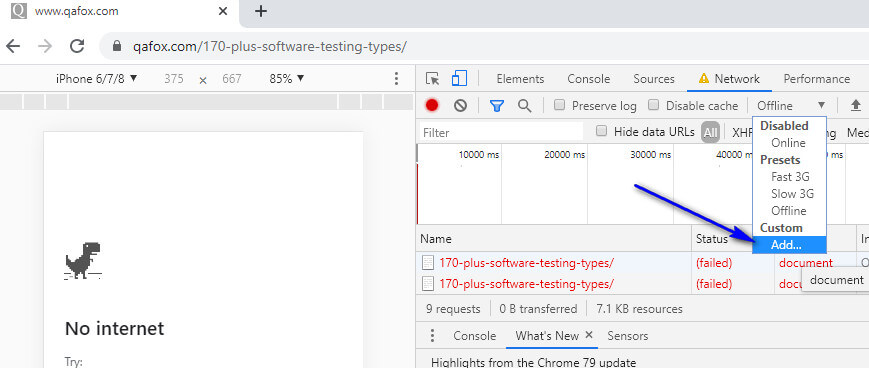Open the What's New drawer tab
The width and height of the screenshot is (869, 368).
(547, 336)
